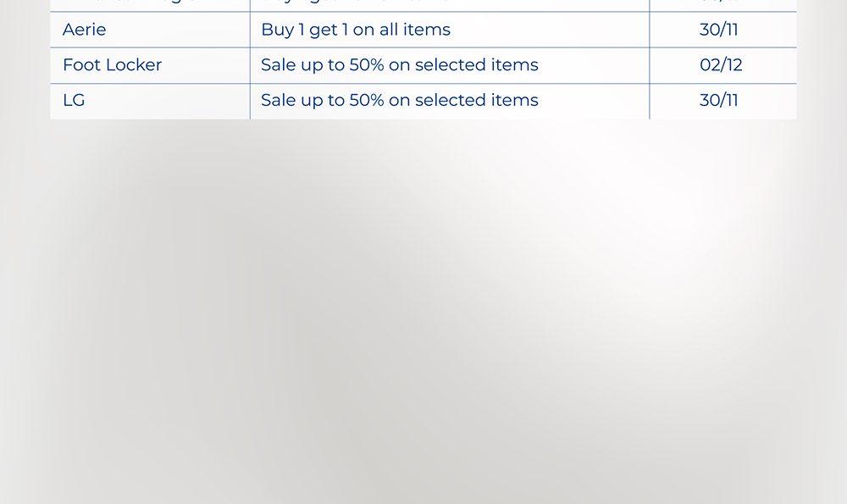This screenshot has height=504, width=847.
Task: Select the 02/12 end date
Action: click(x=721, y=65)
